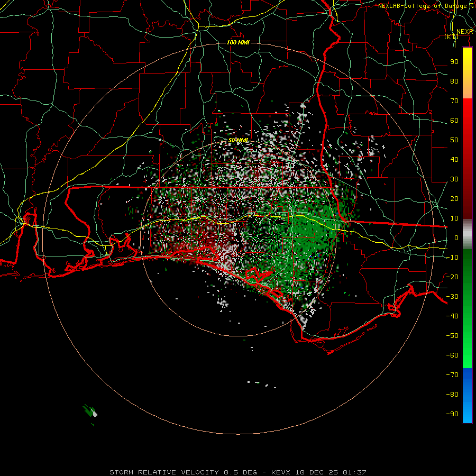Click the positive 40 value on the velocity scale

click(x=454, y=159)
